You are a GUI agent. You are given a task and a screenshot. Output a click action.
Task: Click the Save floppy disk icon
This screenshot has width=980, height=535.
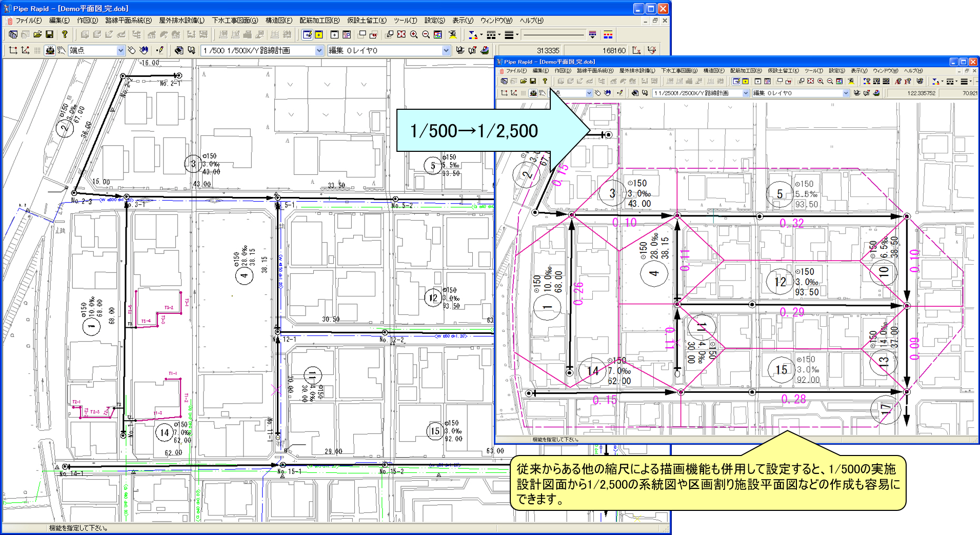tap(50, 34)
